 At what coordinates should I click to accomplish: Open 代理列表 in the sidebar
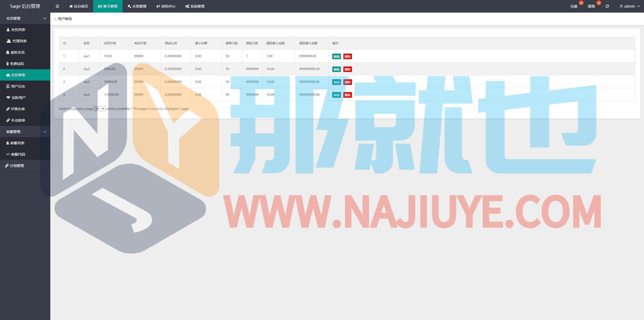tap(17, 41)
